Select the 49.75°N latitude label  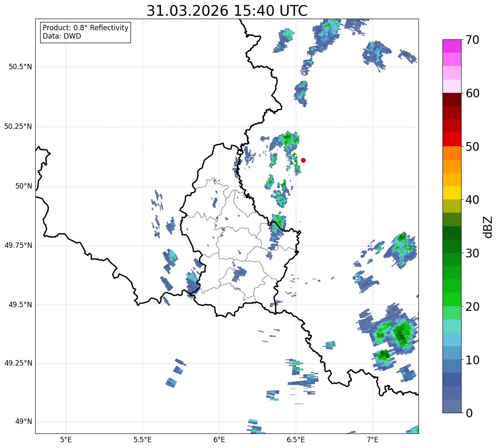(18, 245)
